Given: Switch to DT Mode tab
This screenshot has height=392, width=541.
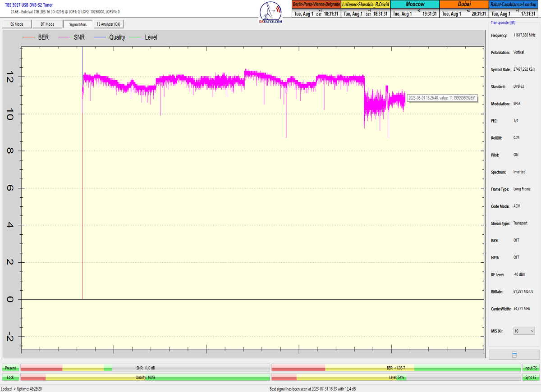Looking at the screenshot, I should pyautogui.click(x=47, y=24).
